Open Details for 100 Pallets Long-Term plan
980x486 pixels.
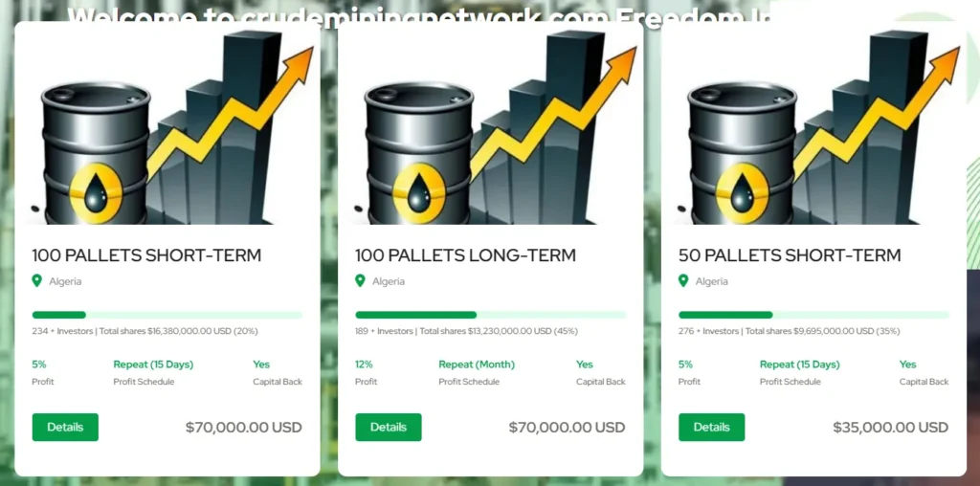[389, 427]
